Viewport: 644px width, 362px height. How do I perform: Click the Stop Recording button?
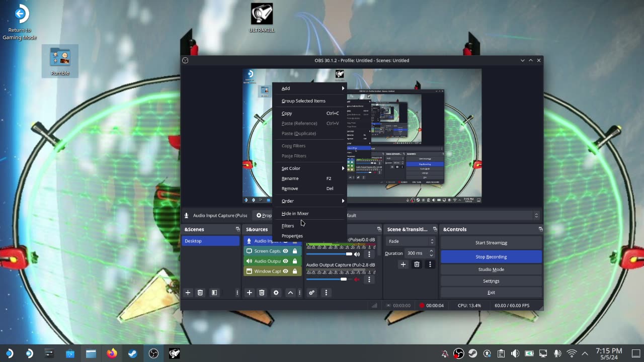[491, 257]
